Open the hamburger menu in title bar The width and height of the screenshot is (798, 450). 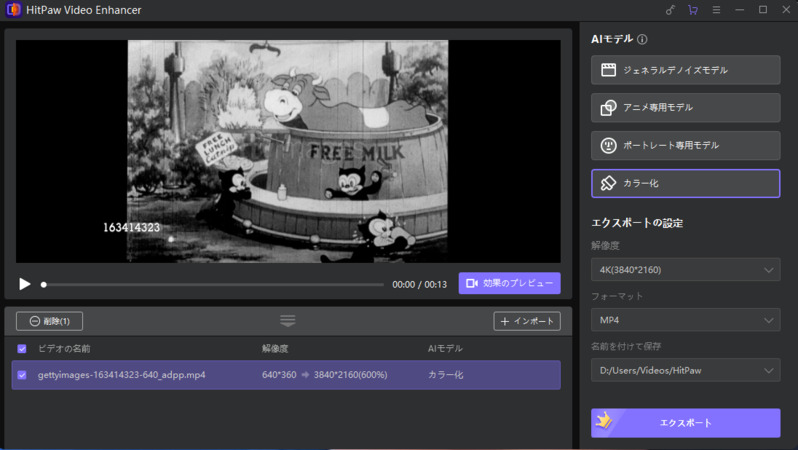tap(716, 10)
